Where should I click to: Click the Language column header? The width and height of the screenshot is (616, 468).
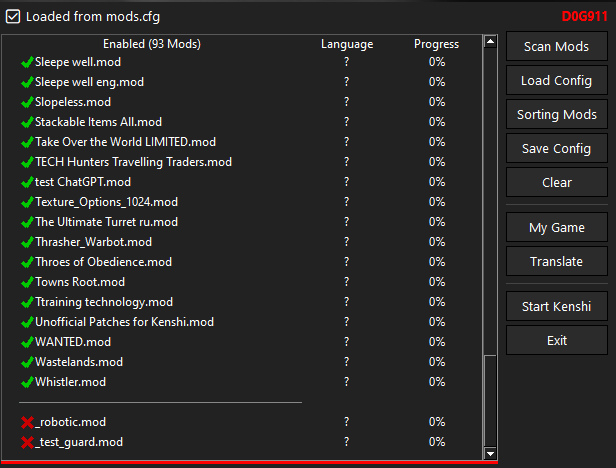point(347,44)
